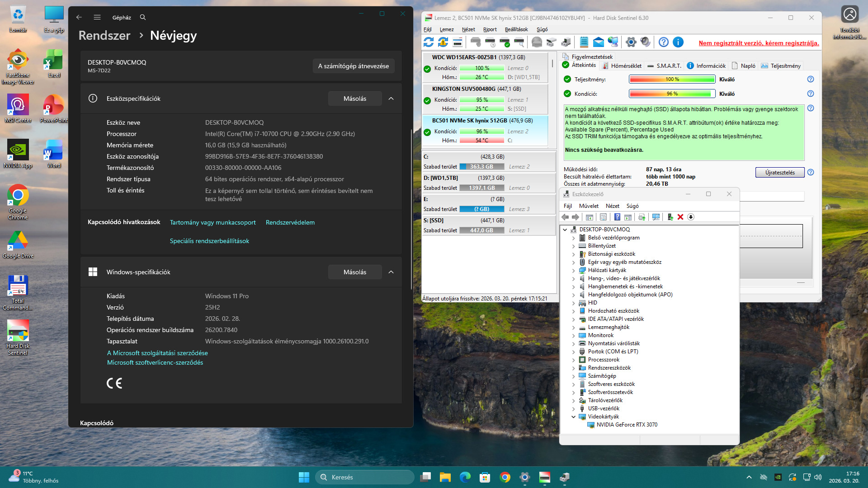Open NVIDIA icon in system tray
This screenshot has height=488, width=868.
(x=778, y=477)
